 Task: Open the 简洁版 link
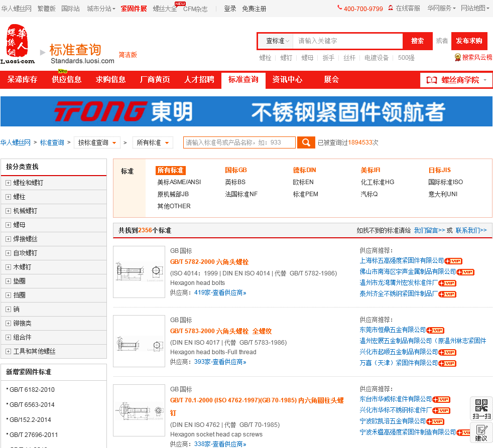[128, 55]
